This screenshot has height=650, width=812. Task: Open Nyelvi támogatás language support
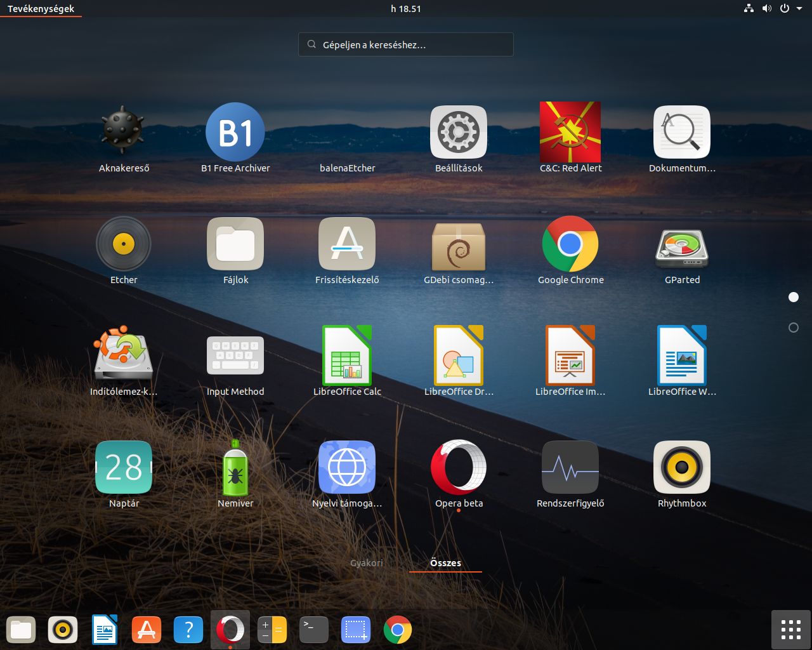pos(347,467)
